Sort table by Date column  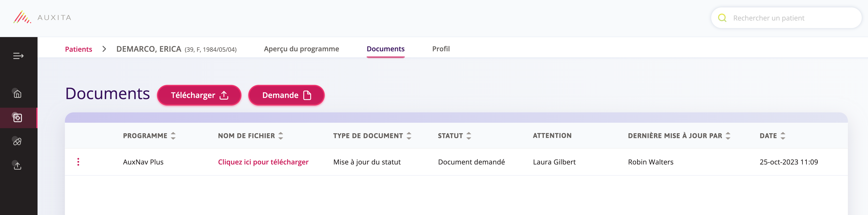click(783, 136)
